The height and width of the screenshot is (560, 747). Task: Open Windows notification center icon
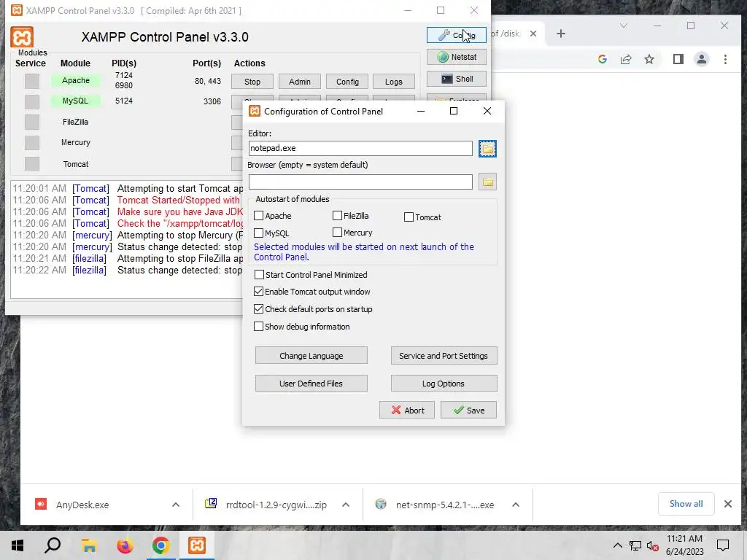tap(723, 545)
